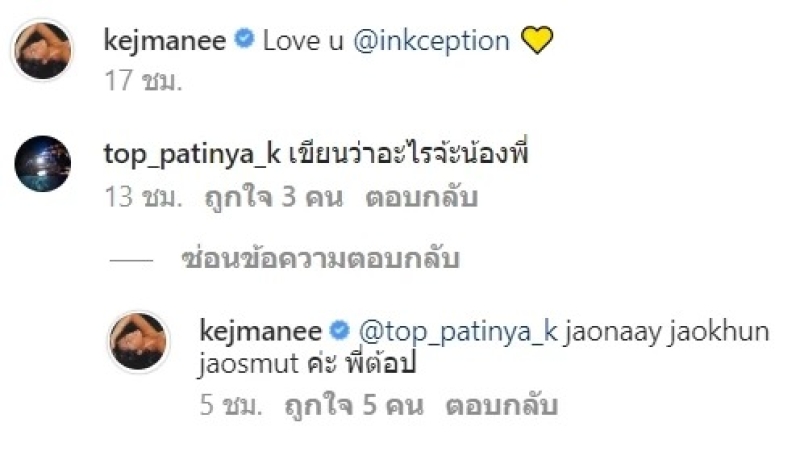Screen dimensions: 800x460
Task: Open kejmanee username in the nested reply
Action: tap(260, 331)
